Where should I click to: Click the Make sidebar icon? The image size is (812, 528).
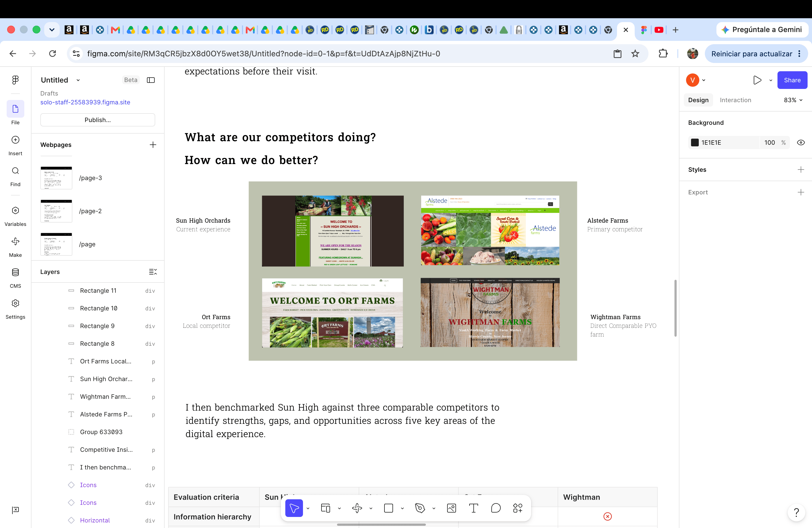(x=15, y=247)
